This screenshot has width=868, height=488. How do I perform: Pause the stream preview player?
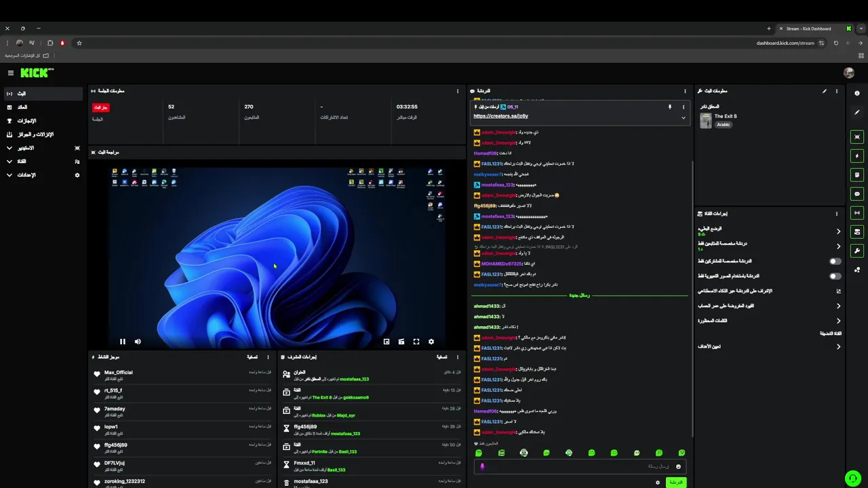123,342
